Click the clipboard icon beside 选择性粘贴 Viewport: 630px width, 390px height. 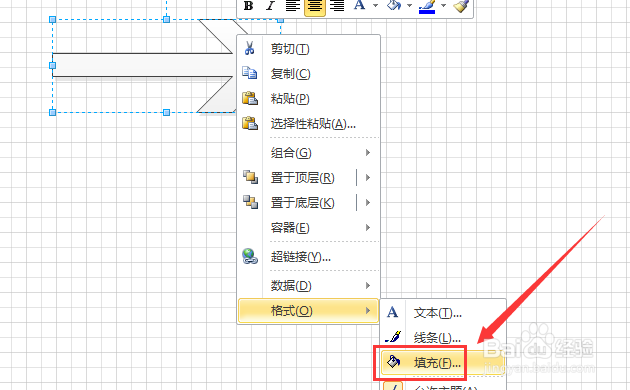pos(250,123)
